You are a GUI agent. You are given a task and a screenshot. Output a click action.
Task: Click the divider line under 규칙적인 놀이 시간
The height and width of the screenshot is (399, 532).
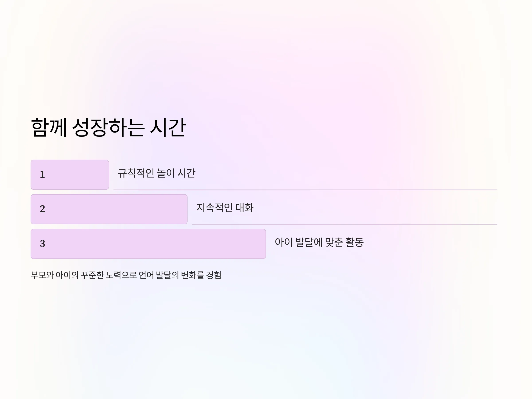pos(305,190)
